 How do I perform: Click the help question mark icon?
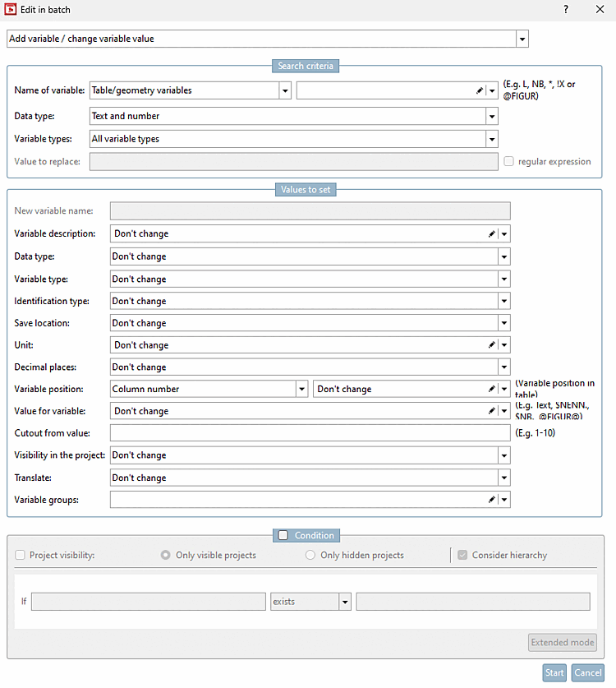click(565, 10)
